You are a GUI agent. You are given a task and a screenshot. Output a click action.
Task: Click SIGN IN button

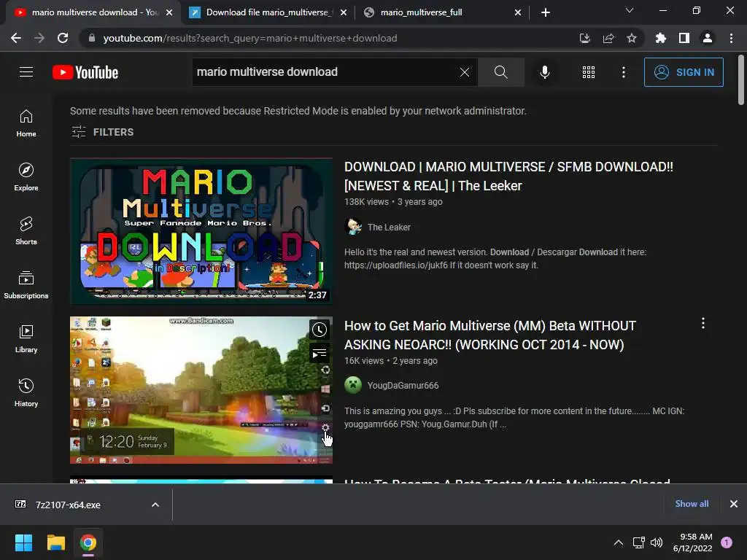click(x=684, y=72)
